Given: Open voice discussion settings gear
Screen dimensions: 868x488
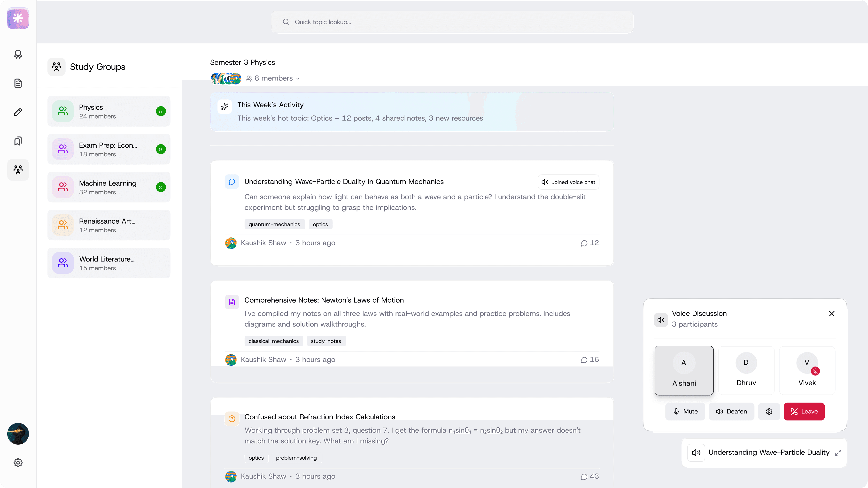Looking at the screenshot, I should [769, 411].
